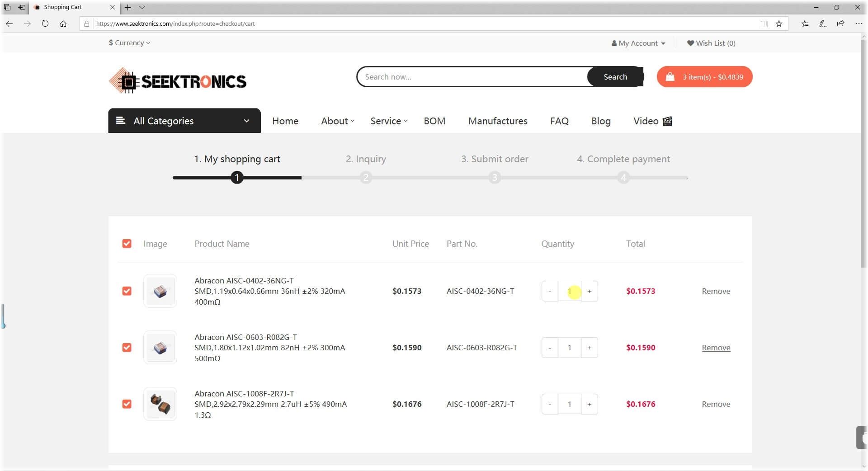Screen dimensions: 868x471
Task: Open the cart button showing 3 item(s)
Action: (x=704, y=77)
